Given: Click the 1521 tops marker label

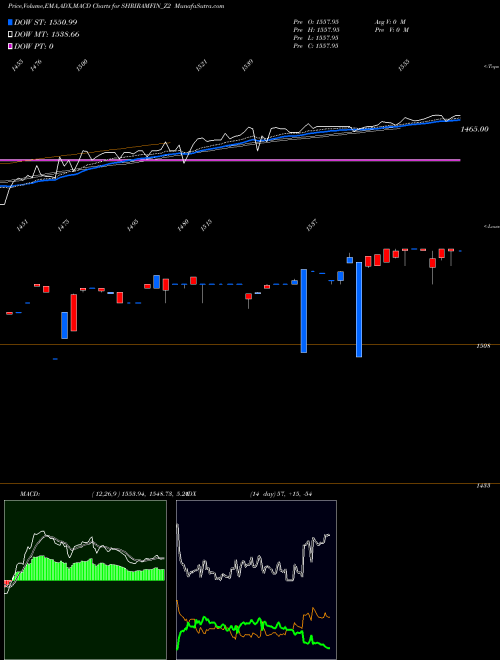Looking at the screenshot, I should [202, 65].
